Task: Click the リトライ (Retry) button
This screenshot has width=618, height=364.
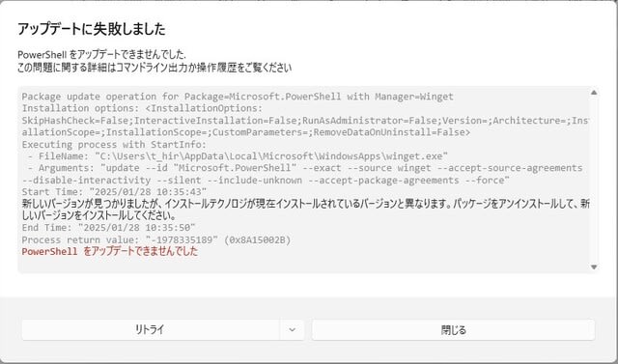Action: [x=151, y=330]
